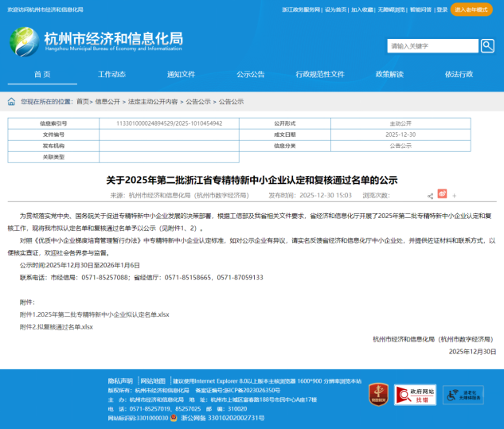The width and height of the screenshot is (504, 429).
Task: Download 附件1 拟认定名单.xlsx attachment
Action: 94,314
